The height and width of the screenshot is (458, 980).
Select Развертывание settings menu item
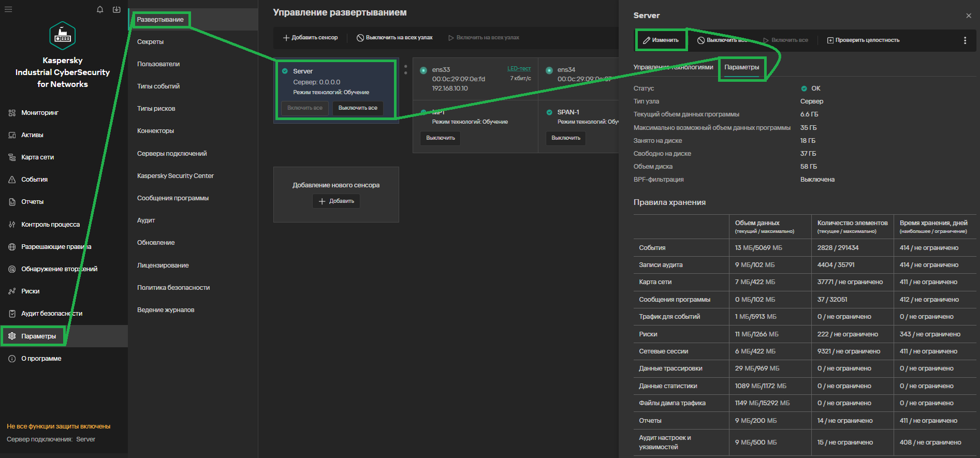pyautogui.click(x=160, y=20)
